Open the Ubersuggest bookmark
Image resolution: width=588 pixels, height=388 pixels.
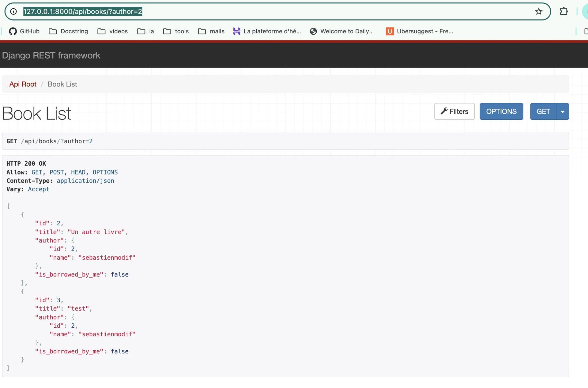click(420, 31)
